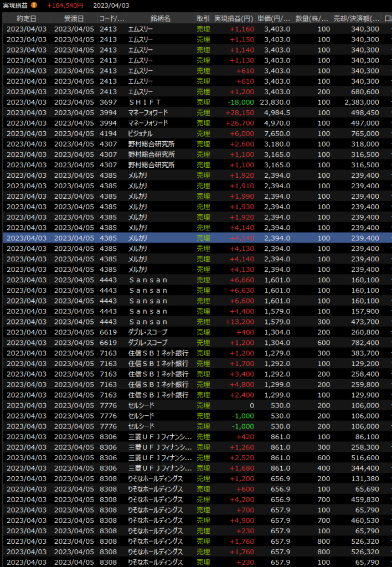Click the orange warning icon beside 実現損益
Viewport: 392px width, 567px height.
[x=34, y=5]
